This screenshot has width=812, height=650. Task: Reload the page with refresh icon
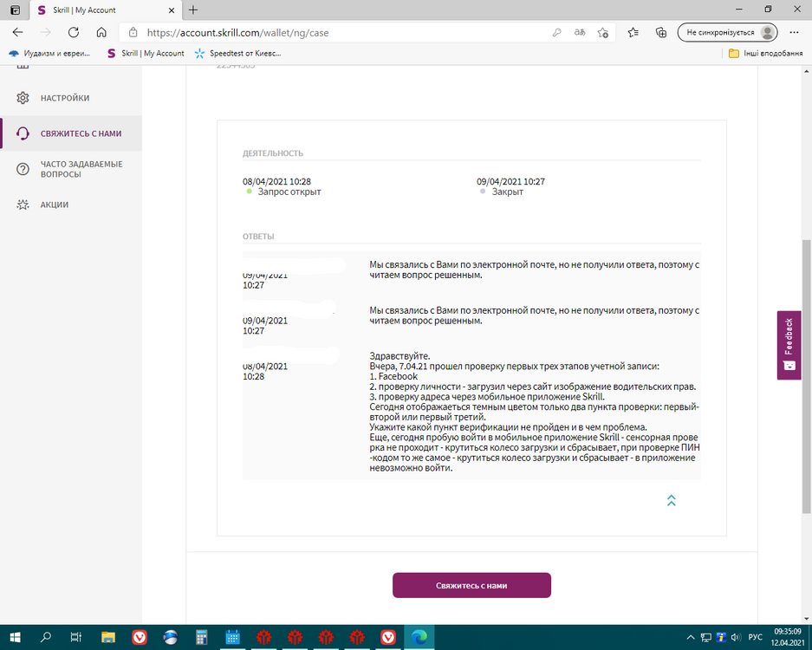pyautogui.click(x=74, y=32)
